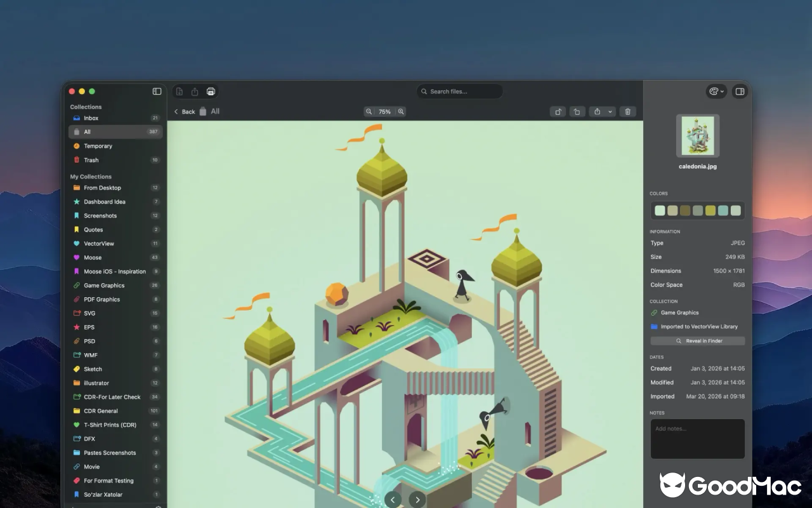Zoom in with the plus magnifier
The width and height of the screenshot is (812, 508).
pos(401,112)
